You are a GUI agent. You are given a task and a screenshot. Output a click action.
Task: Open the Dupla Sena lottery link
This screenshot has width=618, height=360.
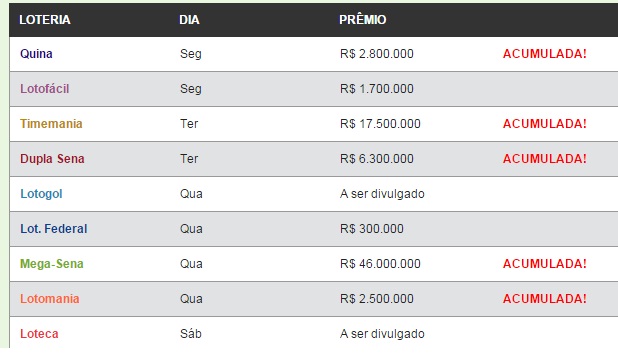tap(52, 159)
